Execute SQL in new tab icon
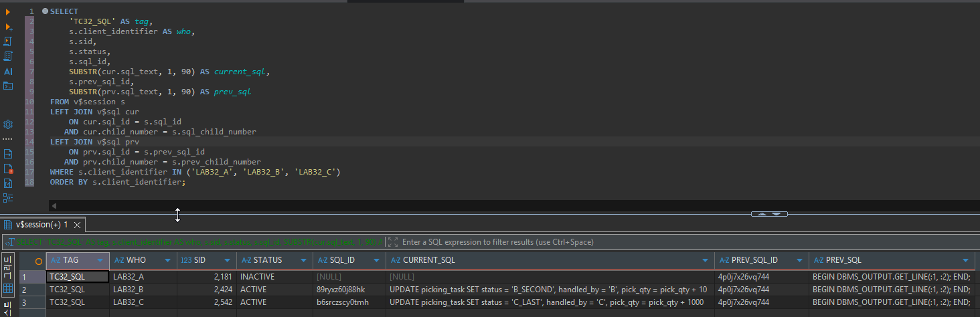The width and height of the screenshot is (980, 317). click(9, 27)
